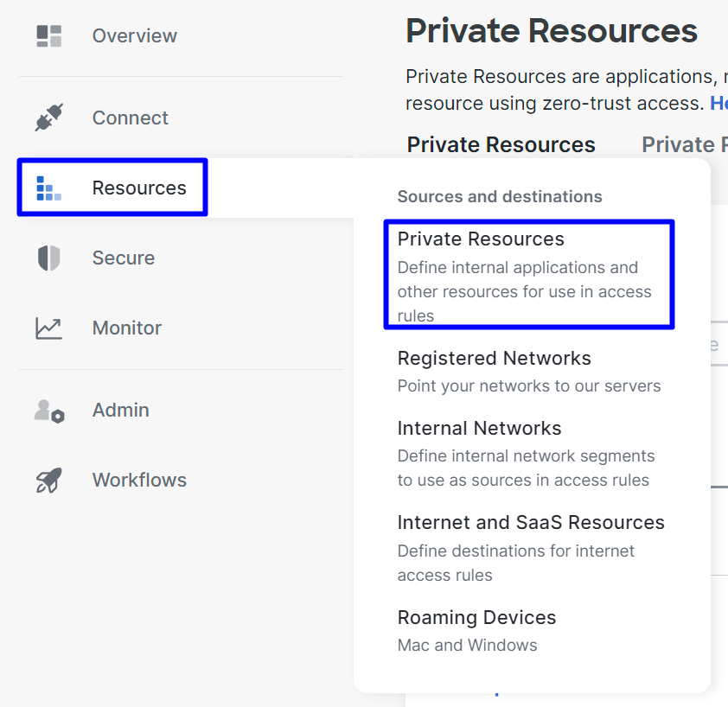Click the Resources blocks icon

48,188
